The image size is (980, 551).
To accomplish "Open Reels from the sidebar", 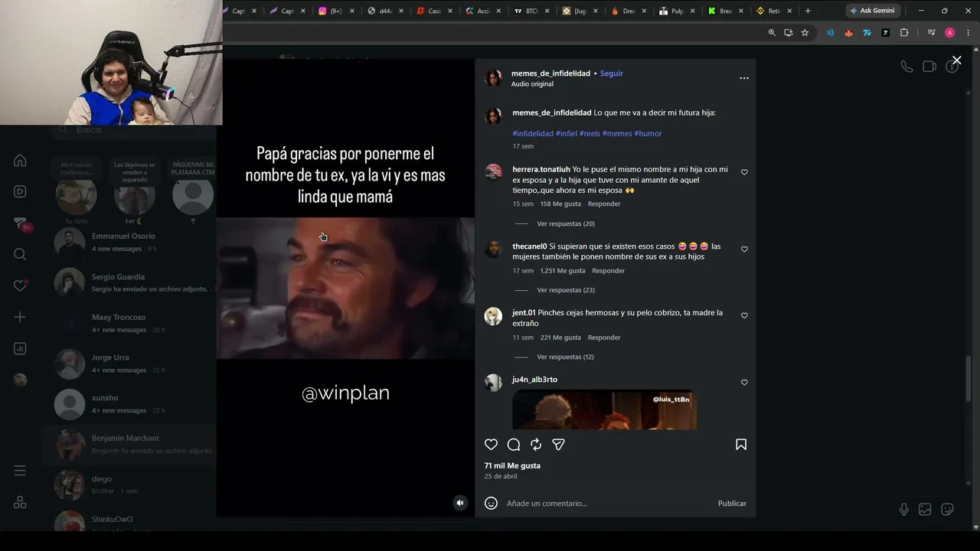I will pyautogui.click(x=20, y=191).
